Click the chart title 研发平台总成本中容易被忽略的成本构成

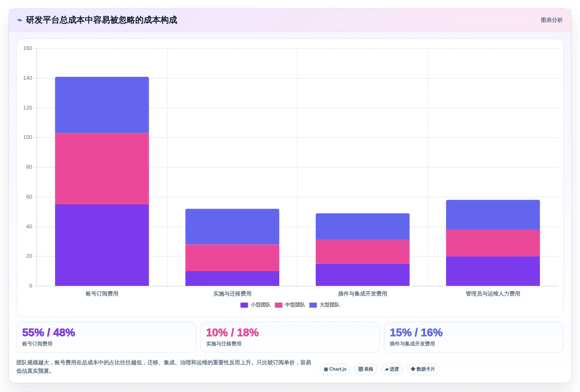click(102, 20)
